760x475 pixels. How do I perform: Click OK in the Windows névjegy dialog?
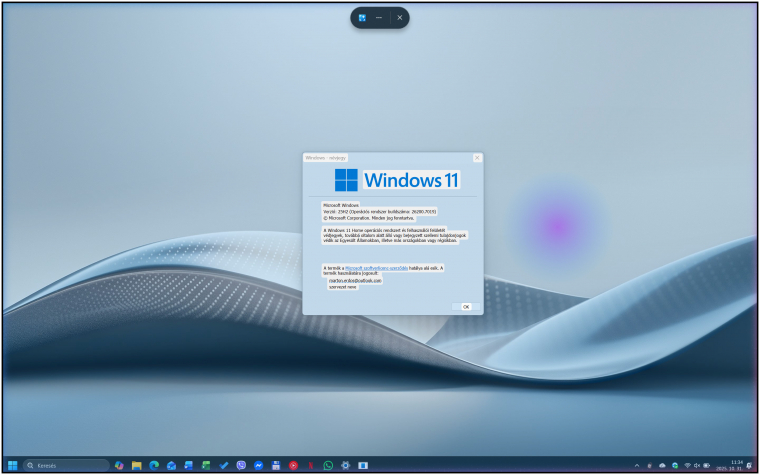click(x=465, y=307)
